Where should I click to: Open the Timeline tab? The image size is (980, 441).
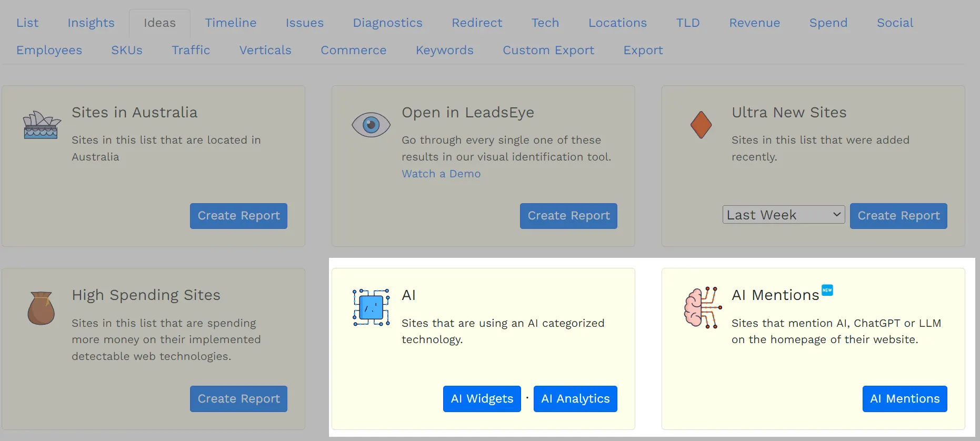pyautogui.click(x=231, y=23)
